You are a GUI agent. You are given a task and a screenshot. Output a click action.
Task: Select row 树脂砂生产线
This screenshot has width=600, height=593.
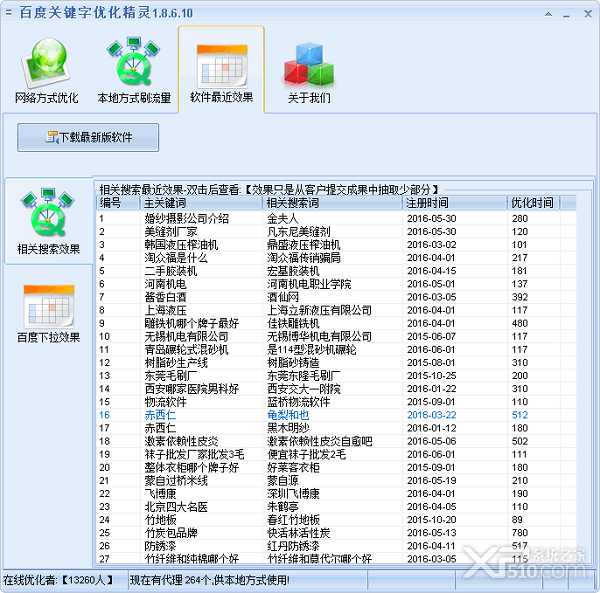(336, 362)
